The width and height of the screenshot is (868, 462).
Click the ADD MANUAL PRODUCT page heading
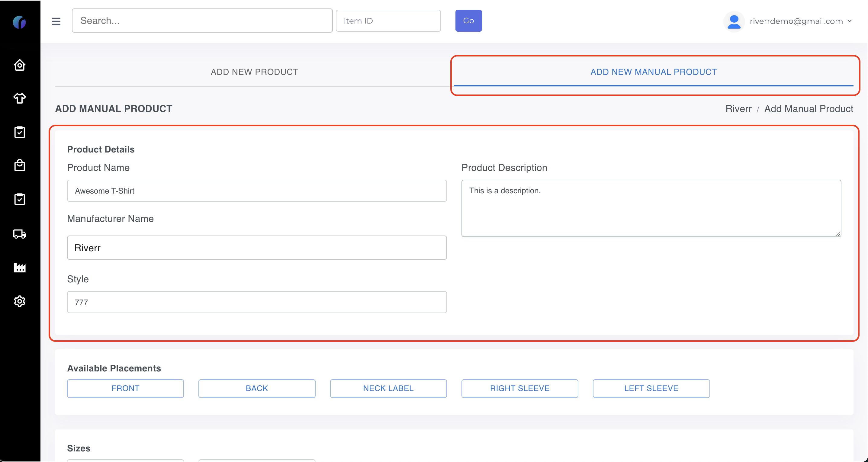pos(114,108)
